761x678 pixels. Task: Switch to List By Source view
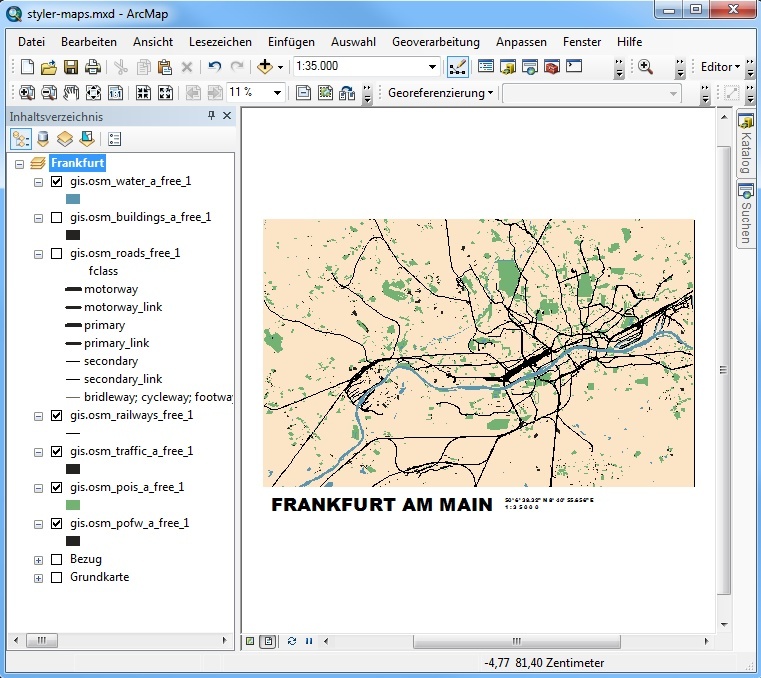pos(43,139)
